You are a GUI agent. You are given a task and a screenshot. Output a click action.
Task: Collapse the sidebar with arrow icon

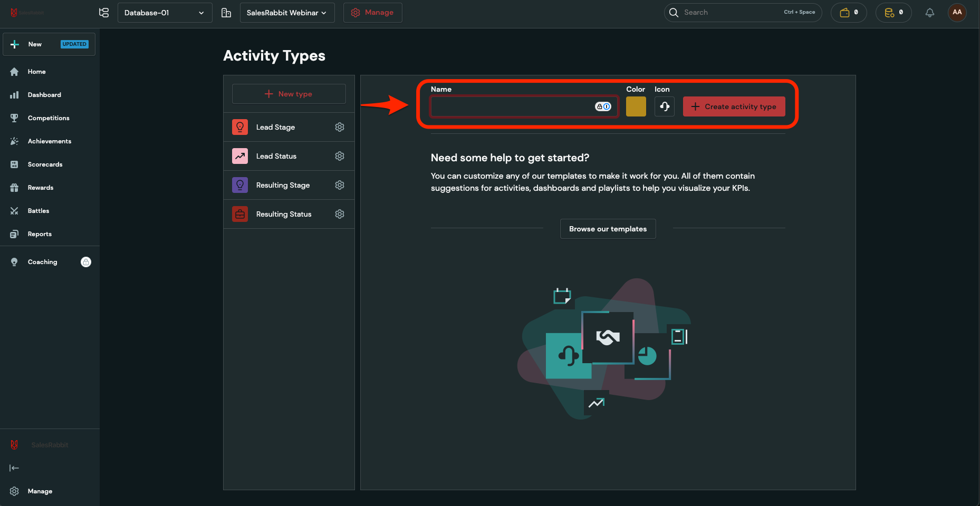coord(14,468)
